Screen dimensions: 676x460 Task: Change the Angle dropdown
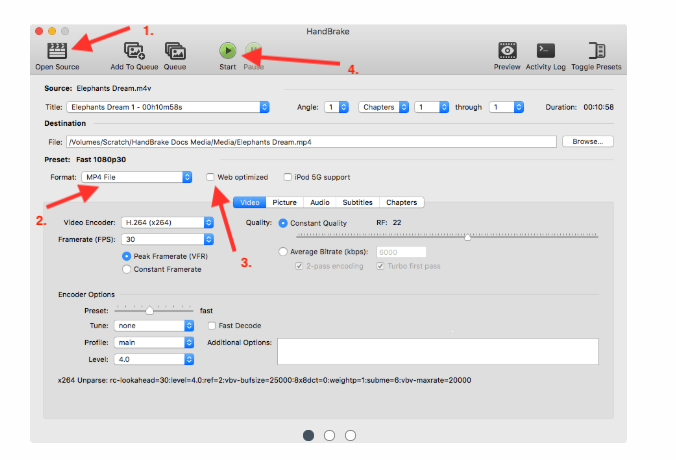point(337,107)
